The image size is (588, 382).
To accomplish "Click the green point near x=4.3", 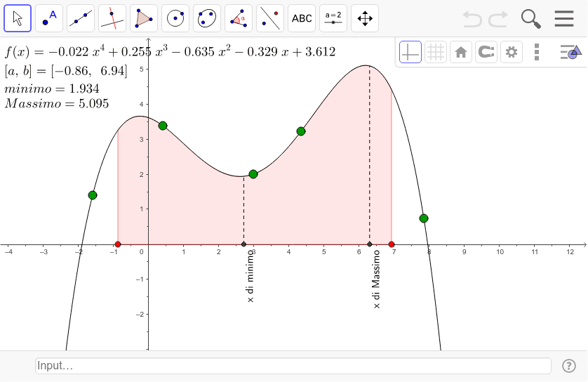I will click(x=301, y=131).
